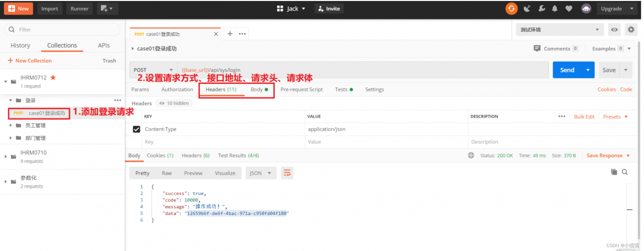
Task: Click the Runner button
Action: click(x=79, y=9)
